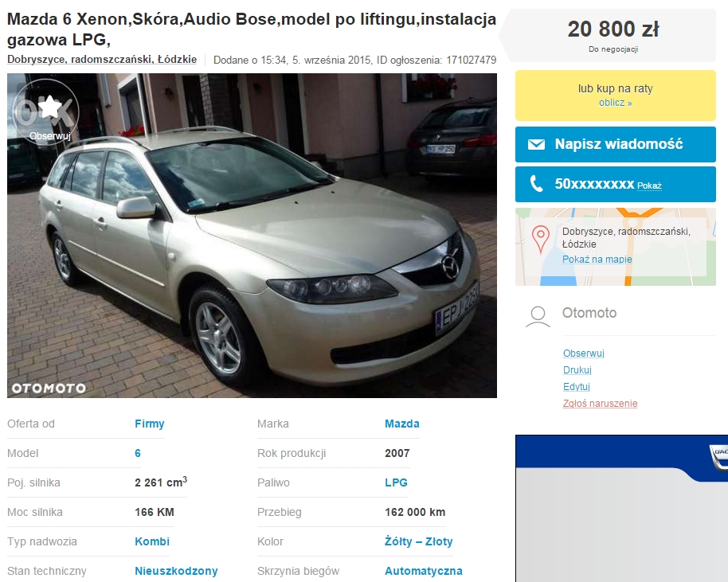Click the Dacia logo in the advertisement
Screen dimensions: 728x582
(x=719, y=457)
